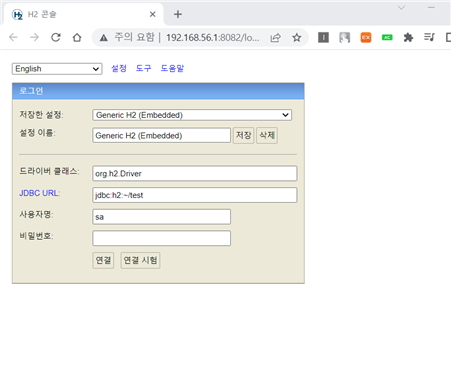The image size is (451, 371).
Task: Click the tab search chevron
Action: pos(402,8)
